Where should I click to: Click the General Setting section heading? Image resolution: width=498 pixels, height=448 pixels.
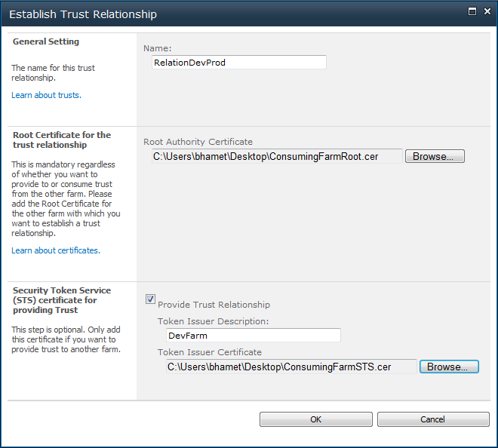coord(46,41)
